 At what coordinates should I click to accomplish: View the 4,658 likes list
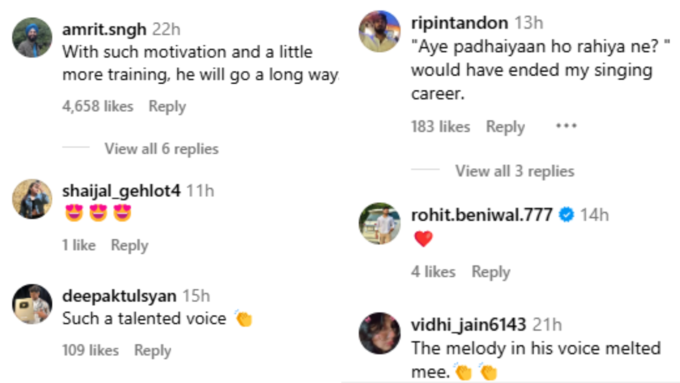coord(98,106)
